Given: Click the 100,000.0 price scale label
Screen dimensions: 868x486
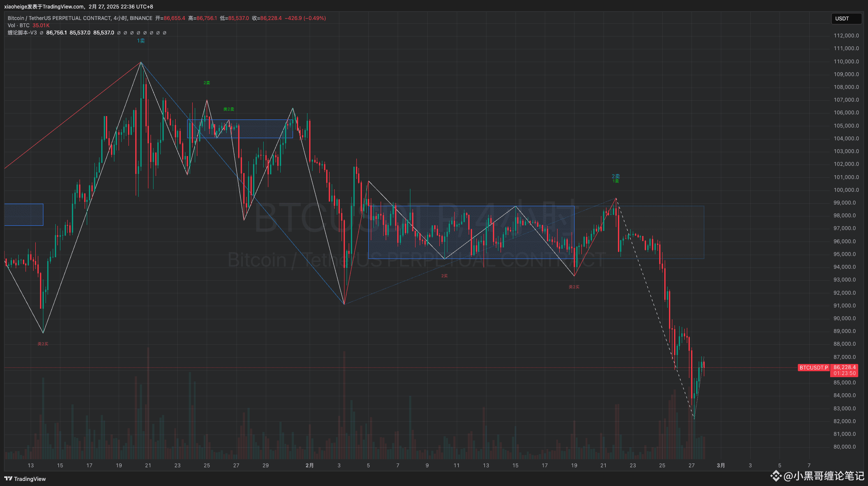Looking at the screenshot, I should click(846, 190).
